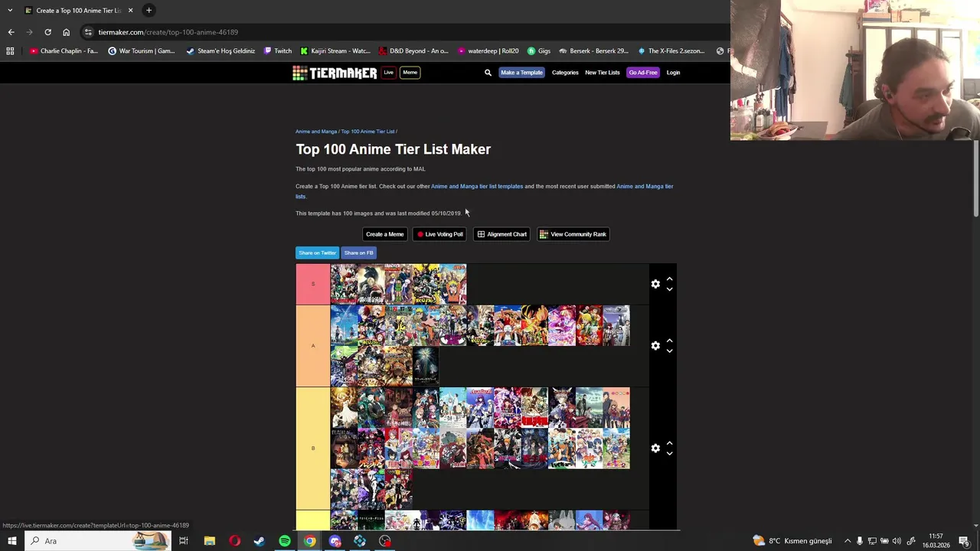Open File Explorer from the taskbar
The image size is (980, 551).
[x=209, y=541]
